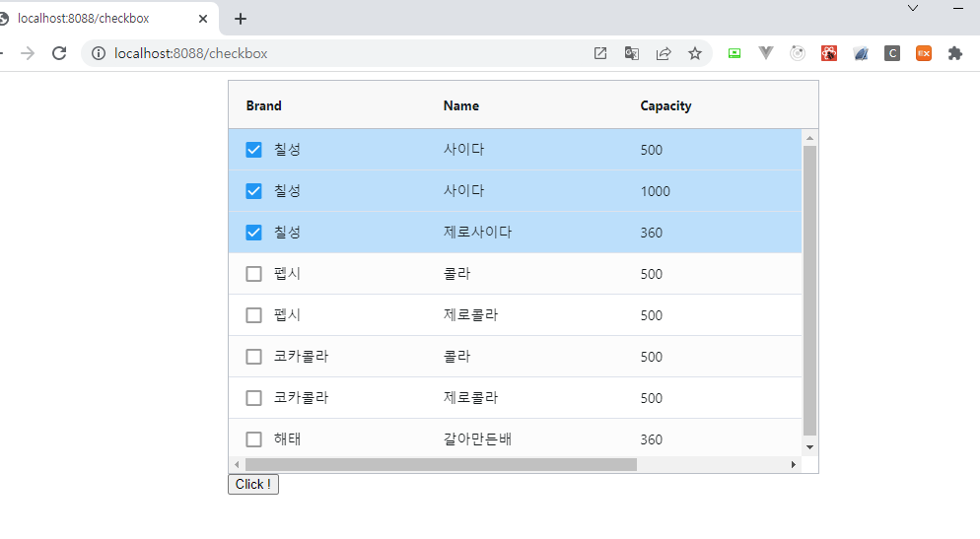Screen dimensions: 980x539
Task: Check the 펩시 제로콜라 row checkbox
Action: pos(253,315)
